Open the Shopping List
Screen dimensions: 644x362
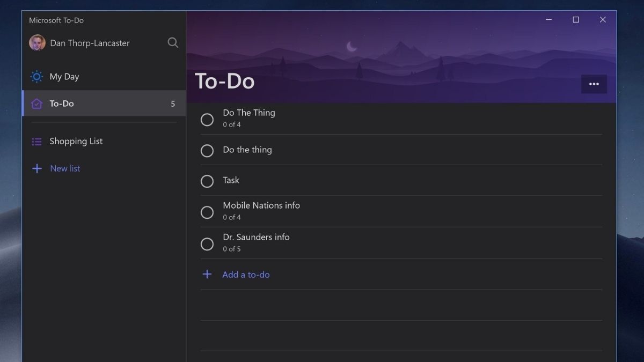[x=104, y=142]
